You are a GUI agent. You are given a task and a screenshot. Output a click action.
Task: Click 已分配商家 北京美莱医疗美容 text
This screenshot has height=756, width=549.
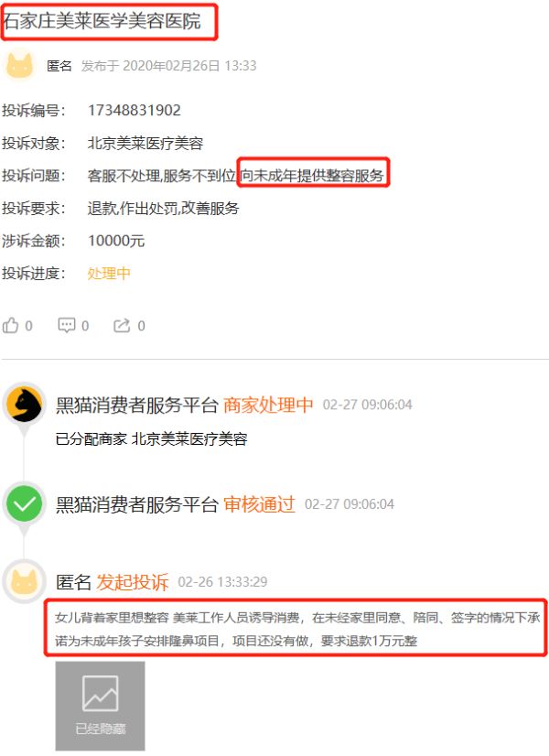[151, 438]
